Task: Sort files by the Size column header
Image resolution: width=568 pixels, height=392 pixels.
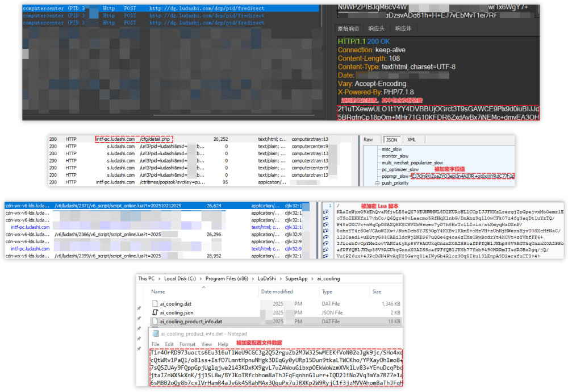Action: coord(377,291)
